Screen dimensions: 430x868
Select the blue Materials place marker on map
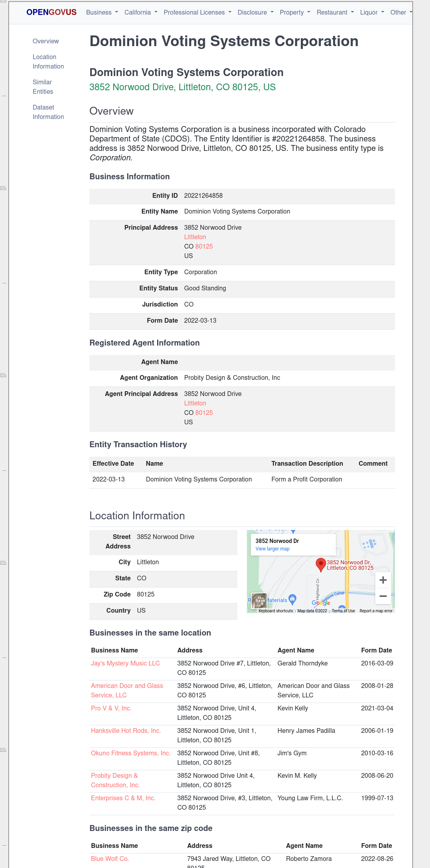click(292, 600)
